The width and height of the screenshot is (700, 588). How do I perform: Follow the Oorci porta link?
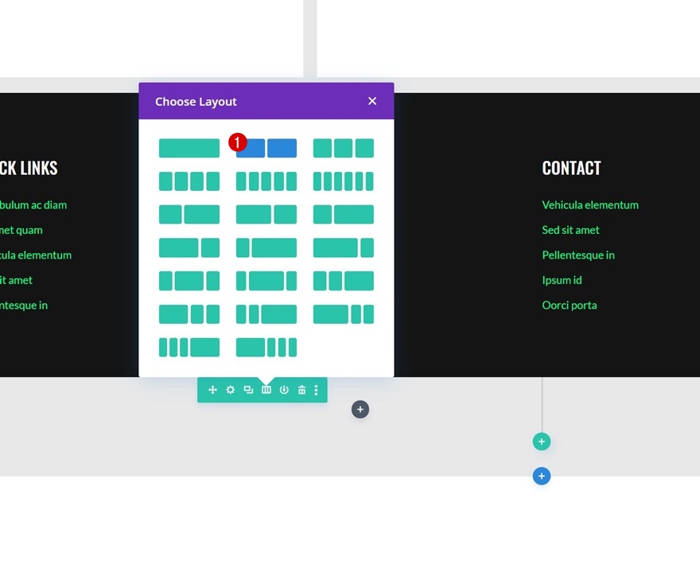[x=570, y=305]
